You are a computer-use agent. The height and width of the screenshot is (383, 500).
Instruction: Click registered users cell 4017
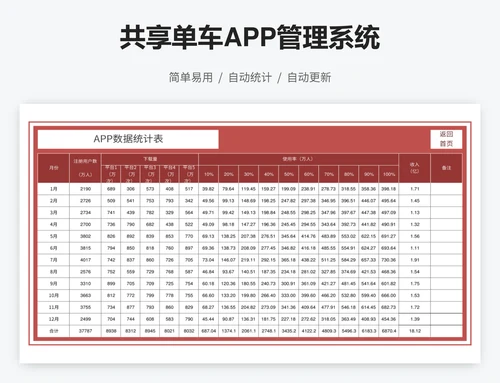click(x=85, y=260)
